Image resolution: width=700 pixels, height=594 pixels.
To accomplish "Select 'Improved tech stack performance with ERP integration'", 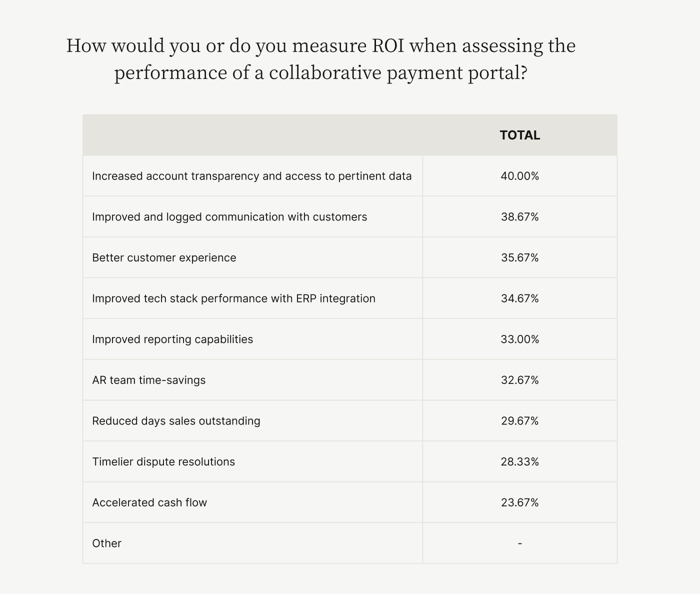I will click(233, 298).
